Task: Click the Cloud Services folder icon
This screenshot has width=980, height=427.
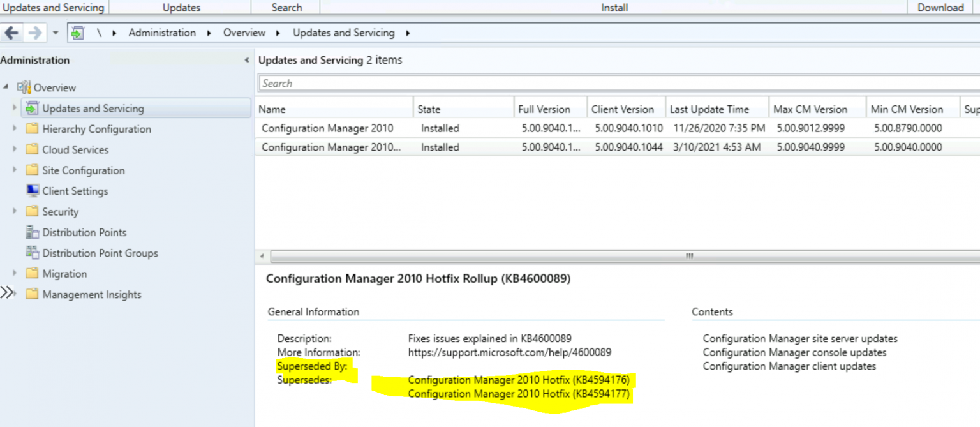Action: [33, 149]
